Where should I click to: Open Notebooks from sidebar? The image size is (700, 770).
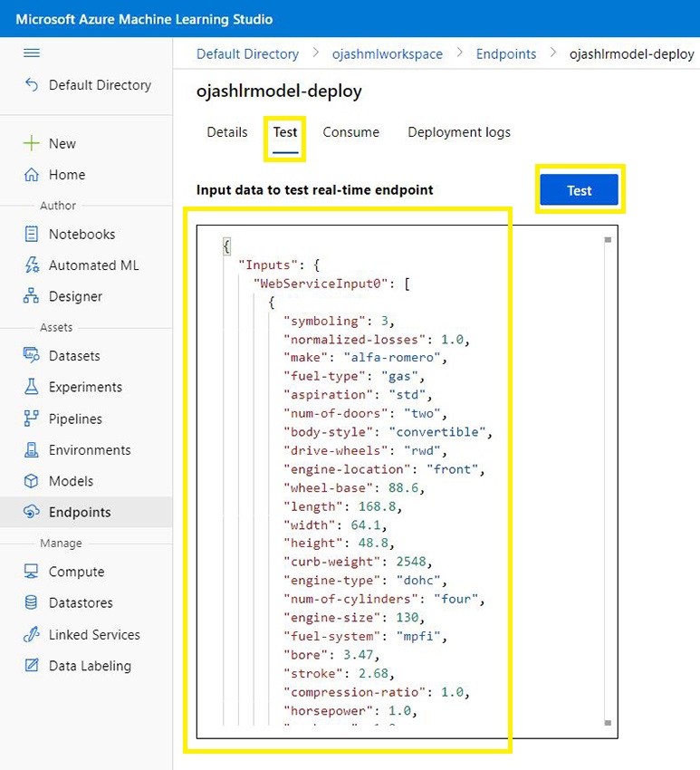coord(82,235)
